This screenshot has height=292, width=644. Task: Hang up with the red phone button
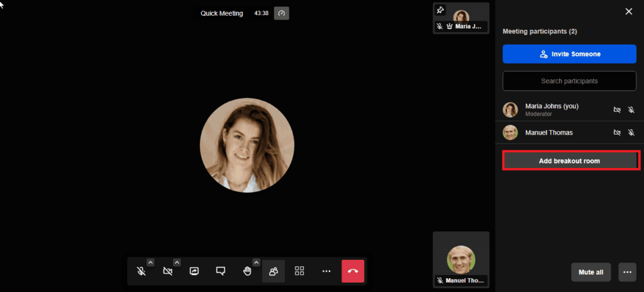point(353,271)
